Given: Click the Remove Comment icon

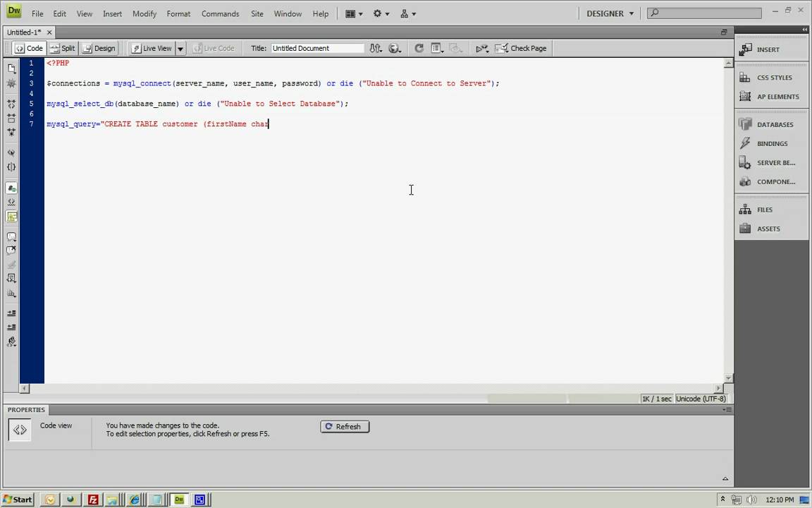Looking at the screenshot, I should [11, 251].
